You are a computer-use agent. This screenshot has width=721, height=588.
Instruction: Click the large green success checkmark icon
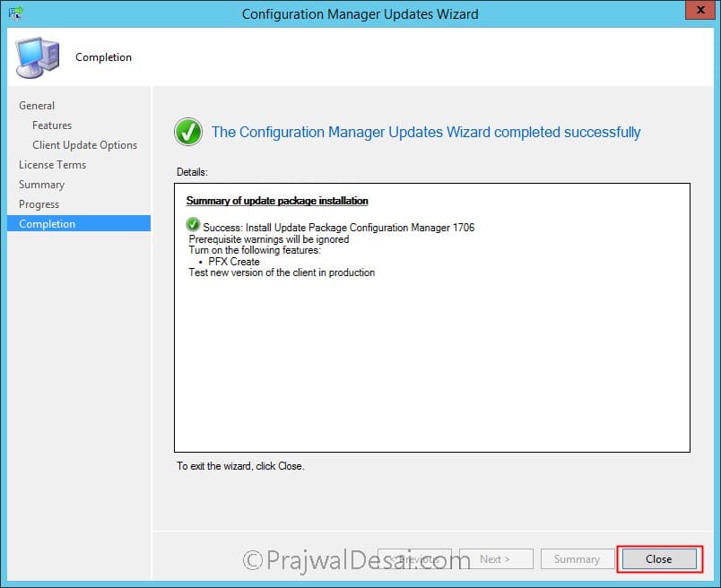pyautogui.click(x=188, y=132)
